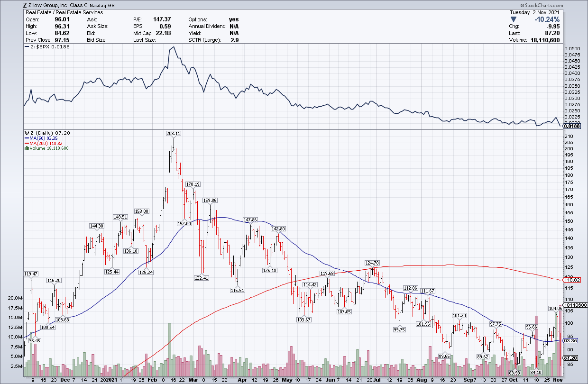Click the Options value yes
Screen dimensions: 588x384
233,19
